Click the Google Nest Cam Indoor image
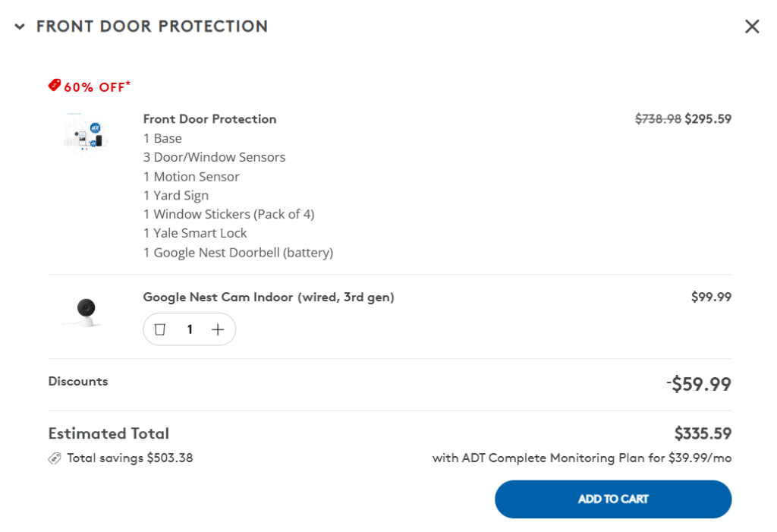The image size is (777, 532). (x=85, y=312)
